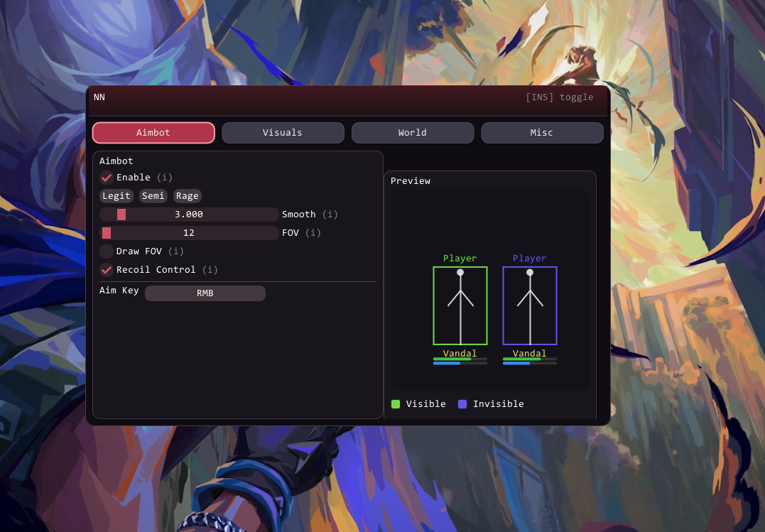Uncheck the Recoil Control checkbox
This screenshot has width=765, height=532.
point(107,270)
